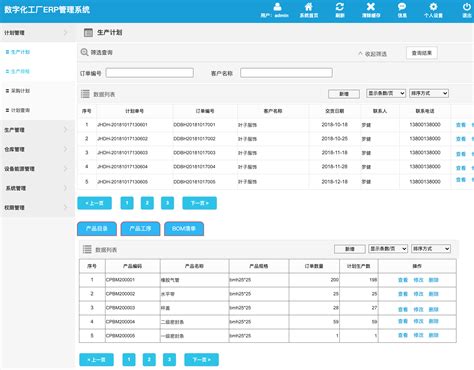Image resolution: width=474 pixels, height=370 pixels.
Task: Collapse the filter with 收起筛选
Action: [x=372, y=54]
